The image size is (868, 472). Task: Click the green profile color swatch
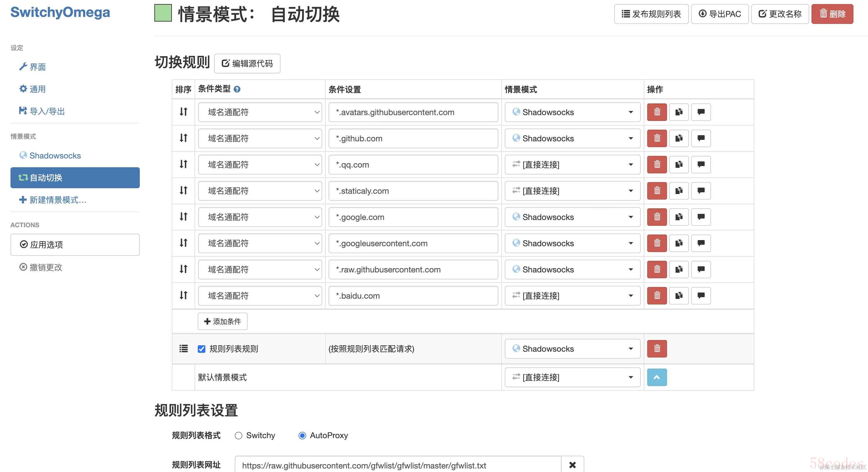(x=163, y=13)
